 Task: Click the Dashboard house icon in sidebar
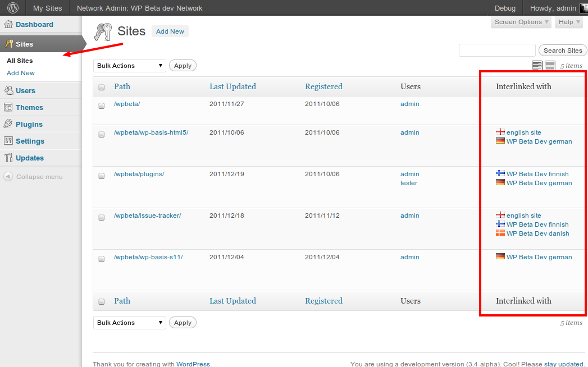point(8,25)
